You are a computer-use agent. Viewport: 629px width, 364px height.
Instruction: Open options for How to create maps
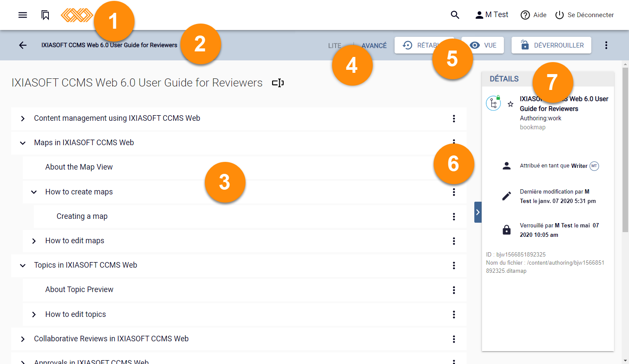(x=454, y=192)
